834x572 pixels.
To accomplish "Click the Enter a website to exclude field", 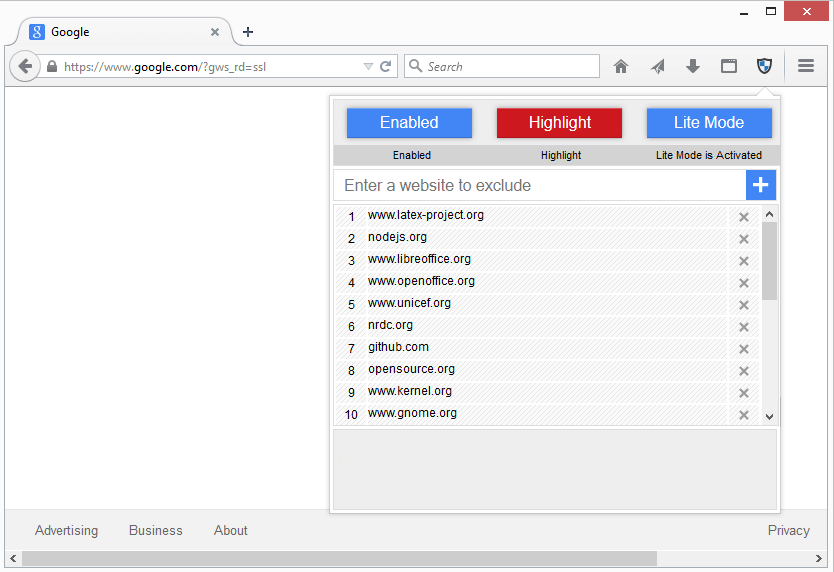I will pos(540,185).
